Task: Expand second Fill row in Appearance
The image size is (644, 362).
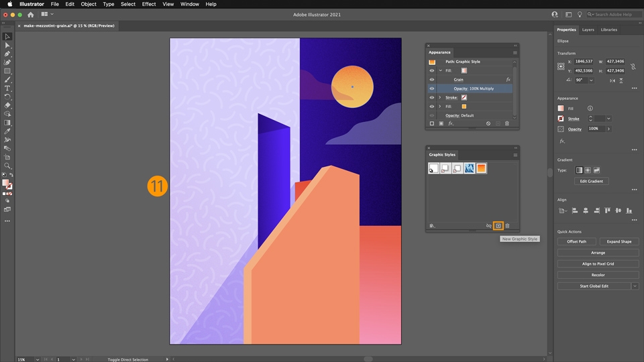Action: click(x=440, y=107)
